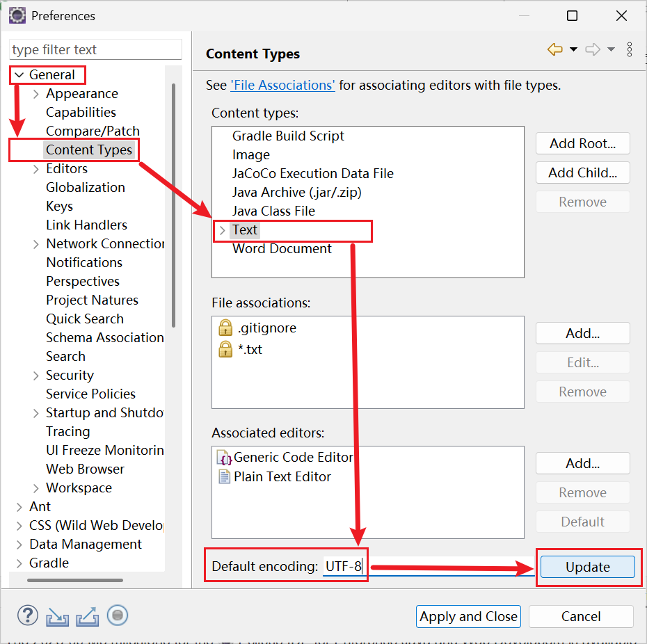Screen dimensions: 647x644
Task: Expand the Text content type
Action: tap(222, 230)
